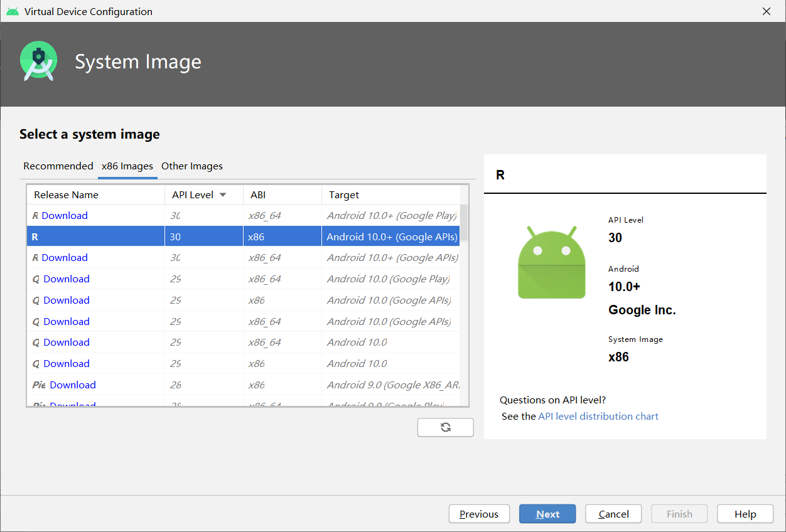The image size is (786, 532).
Task: Download R x86_64 Google Play image
Action: 65,215
